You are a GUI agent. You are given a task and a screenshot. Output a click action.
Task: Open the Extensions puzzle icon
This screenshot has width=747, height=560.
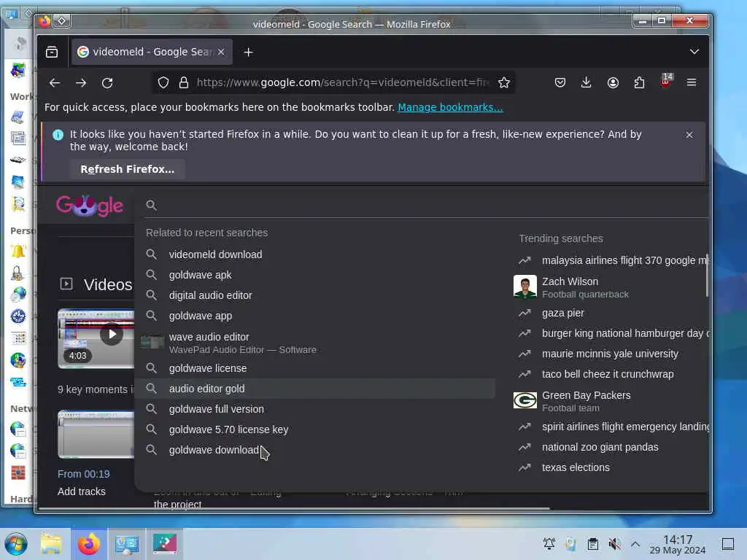[639, 83]
